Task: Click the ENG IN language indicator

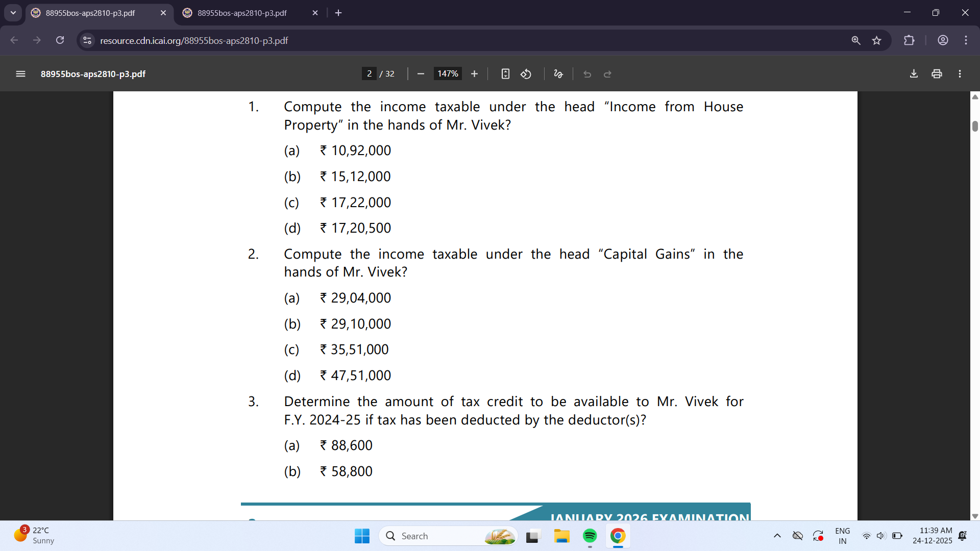Action: (842, 536)
